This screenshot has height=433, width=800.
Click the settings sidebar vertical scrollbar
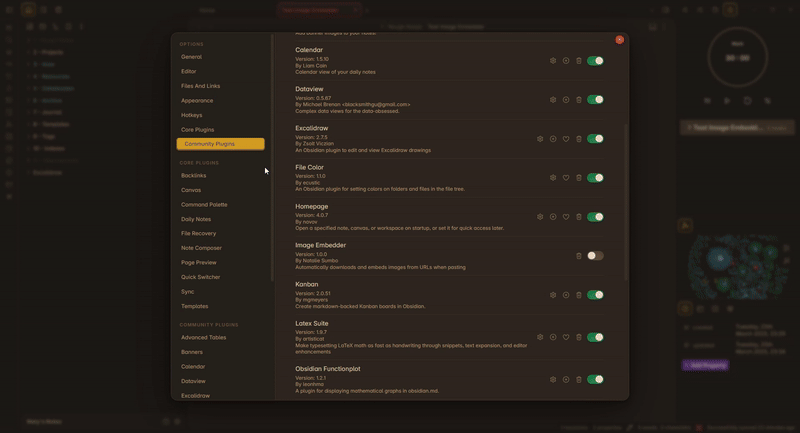272,158
